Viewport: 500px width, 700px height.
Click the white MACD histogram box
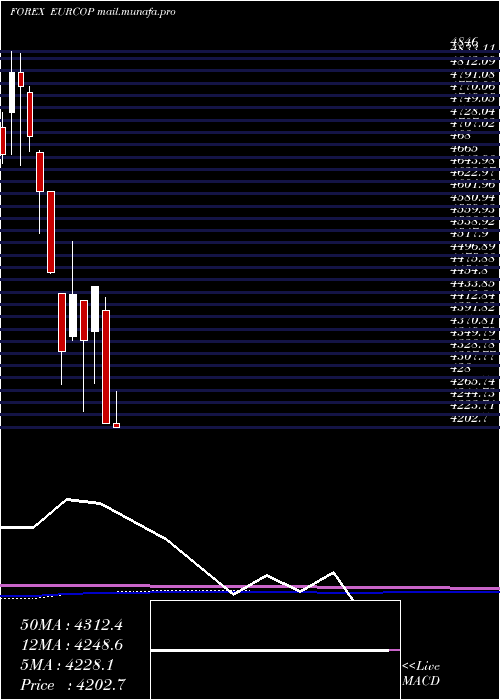click(275, 650)
